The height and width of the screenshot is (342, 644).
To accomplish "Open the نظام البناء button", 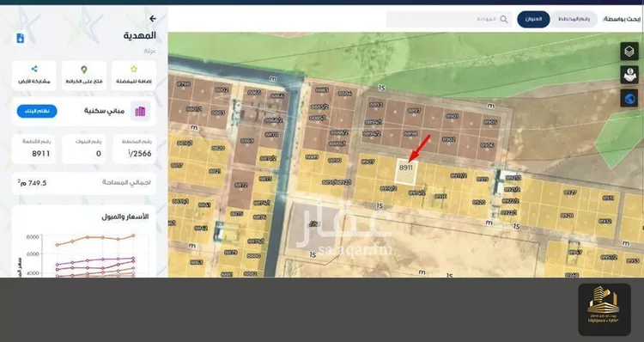I will pyautogui.click(x=37, y=111).
